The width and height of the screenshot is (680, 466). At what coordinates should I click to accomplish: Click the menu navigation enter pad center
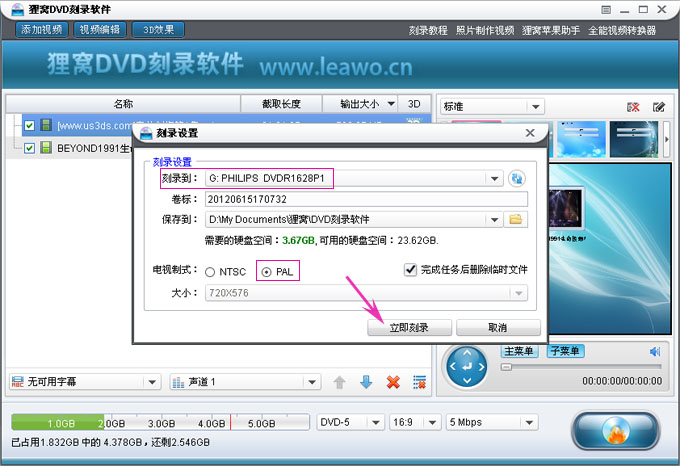[x=467, y=367]
